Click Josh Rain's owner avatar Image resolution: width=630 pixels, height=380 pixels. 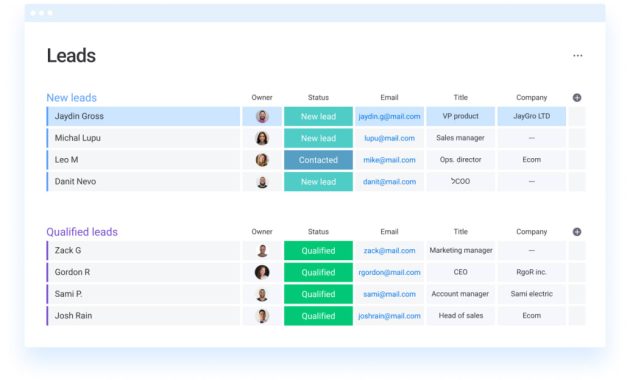pyautogui.click(x=262, y=316)
